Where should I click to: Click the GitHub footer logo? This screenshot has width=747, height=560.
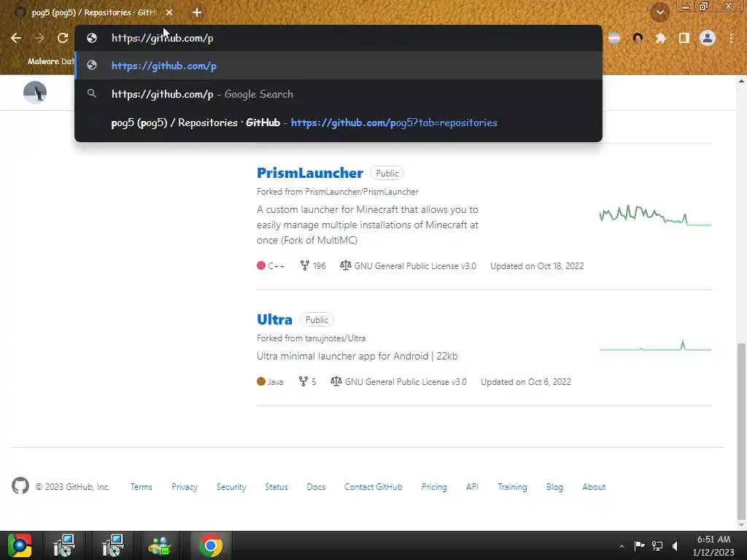pyautogui.click(x=20, y=486)
